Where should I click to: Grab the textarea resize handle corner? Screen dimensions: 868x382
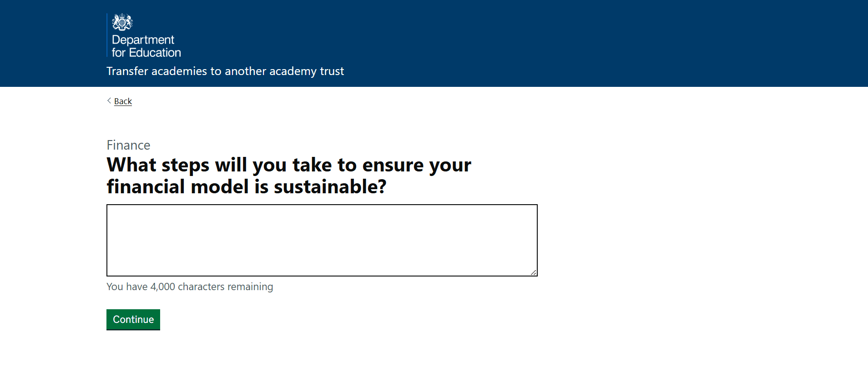[533, 272]
